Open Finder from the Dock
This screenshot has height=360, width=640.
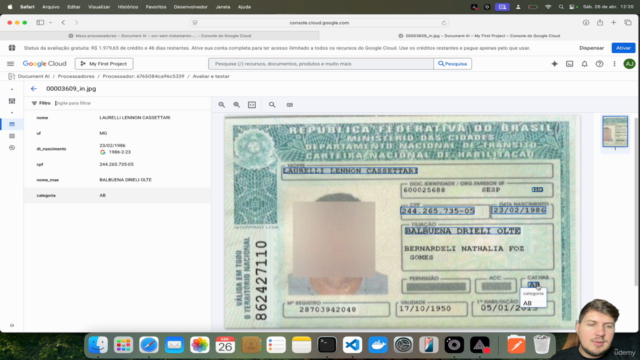point(98,345)
